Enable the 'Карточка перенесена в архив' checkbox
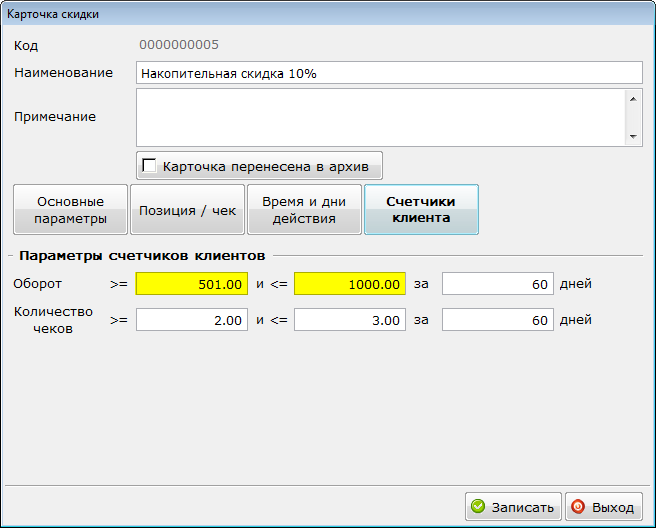This screenshot has height=528, width=656. 149,165
